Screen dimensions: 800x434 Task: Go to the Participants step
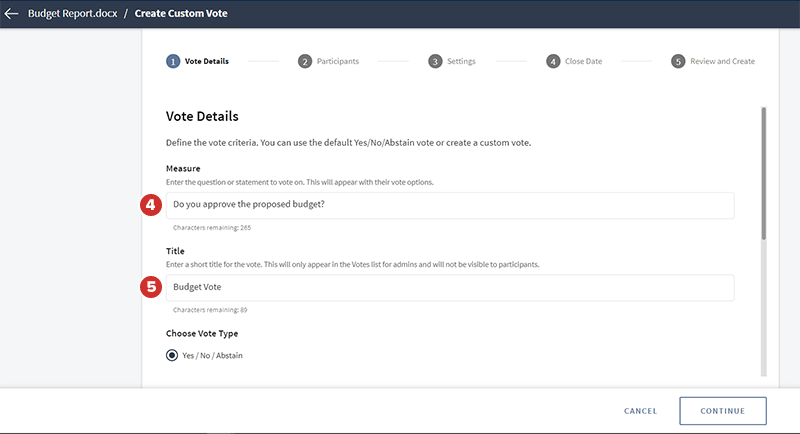[x=337, y=61]
